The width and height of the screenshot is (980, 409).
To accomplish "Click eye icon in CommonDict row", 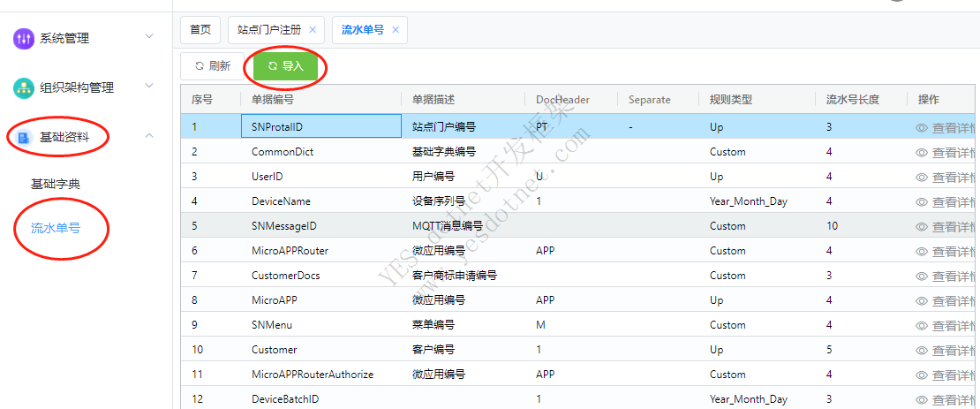I will pyautogui.click(x=922, y=153).
